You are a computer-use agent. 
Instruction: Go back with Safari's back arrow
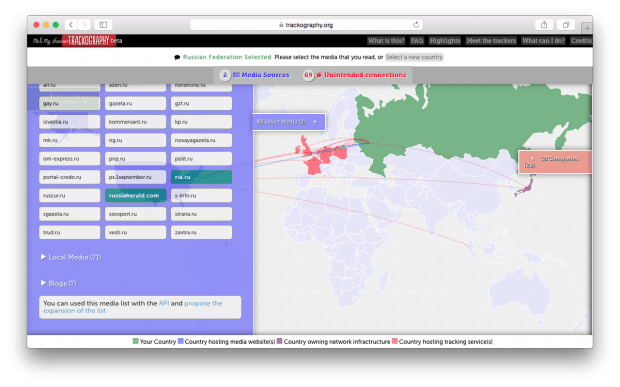pyautogui.click(x=71, y=25)
